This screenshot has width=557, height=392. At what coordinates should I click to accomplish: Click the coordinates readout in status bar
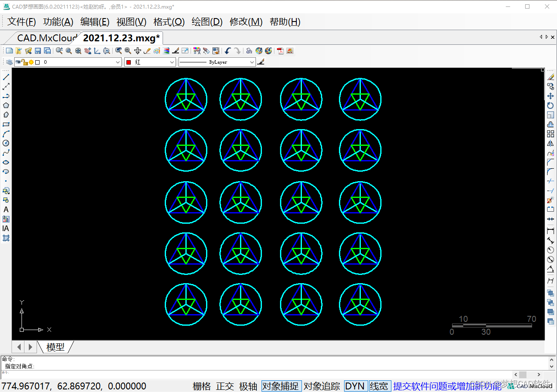click(x=74, y=386)
